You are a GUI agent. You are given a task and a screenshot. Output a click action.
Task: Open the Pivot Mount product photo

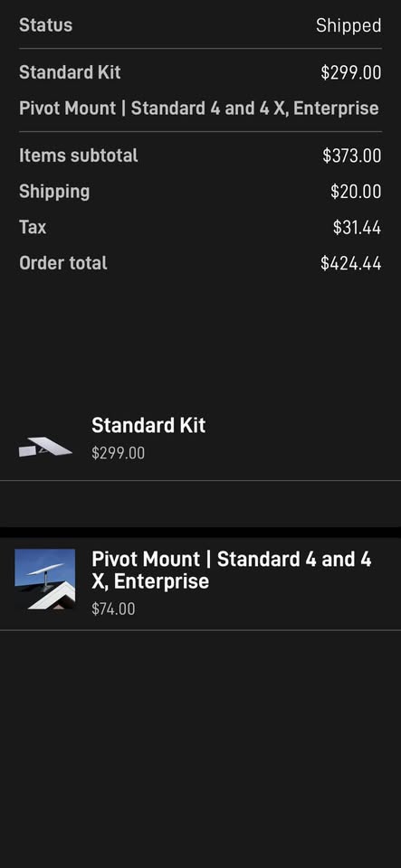(x=45, y=579)
